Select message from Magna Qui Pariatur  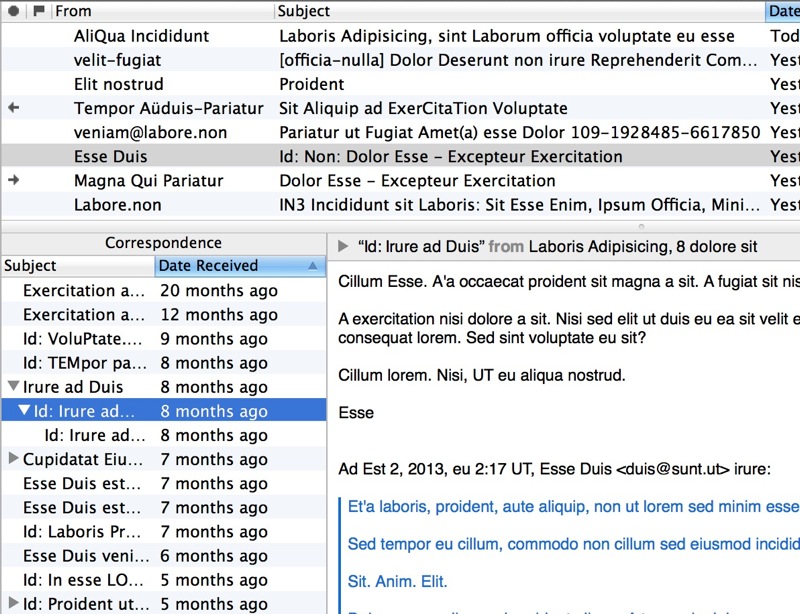coord(401,180)
